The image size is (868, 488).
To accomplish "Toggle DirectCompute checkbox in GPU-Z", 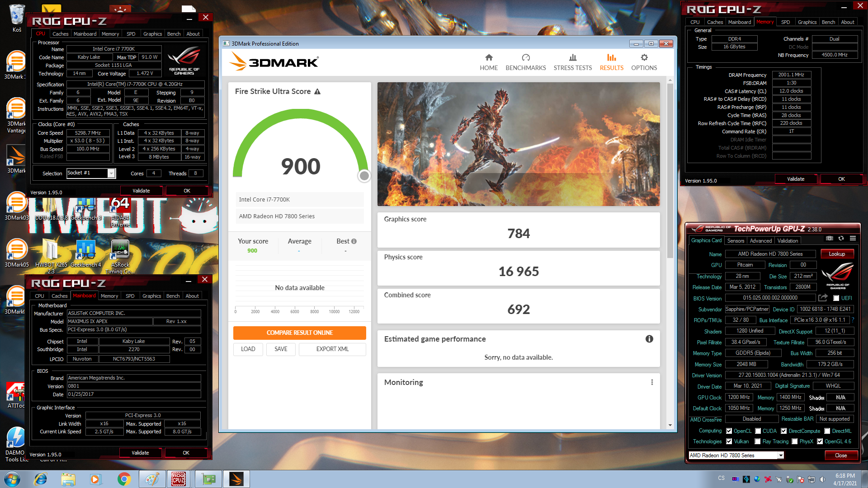I will pos(783,431).
